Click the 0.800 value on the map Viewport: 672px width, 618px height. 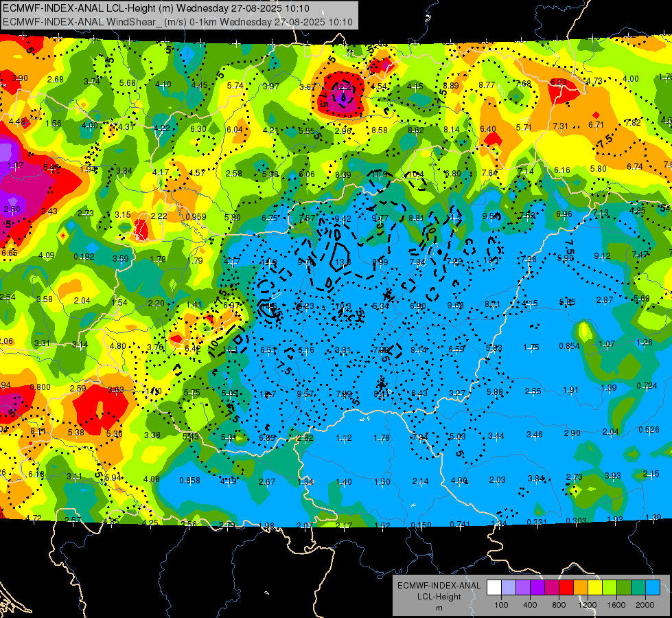coord(40,387)
